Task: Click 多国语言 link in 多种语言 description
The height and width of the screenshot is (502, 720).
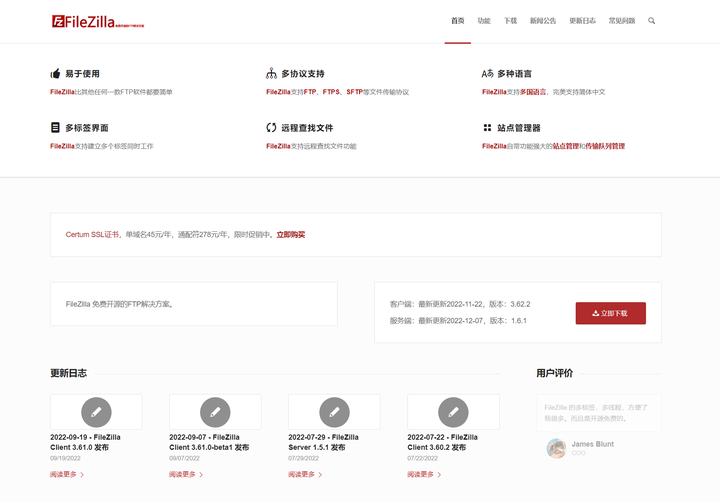Action: click(x=533, y=92)
